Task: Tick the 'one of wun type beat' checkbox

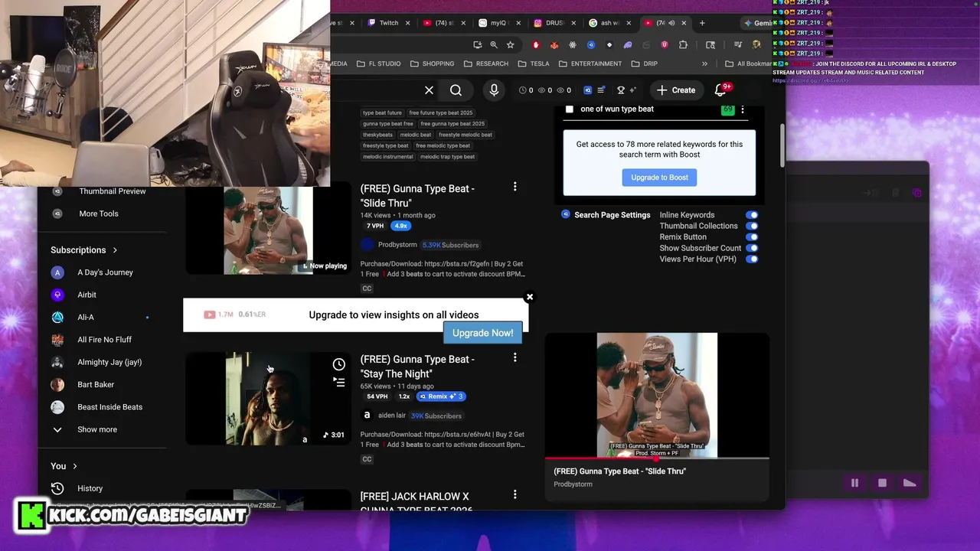Action: click(x=569, y=109)
